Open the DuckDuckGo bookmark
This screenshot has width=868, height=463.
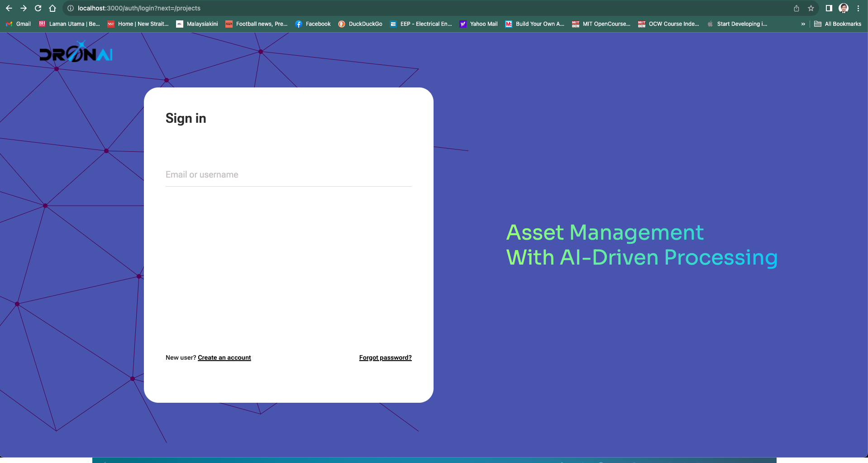(360, 24)
